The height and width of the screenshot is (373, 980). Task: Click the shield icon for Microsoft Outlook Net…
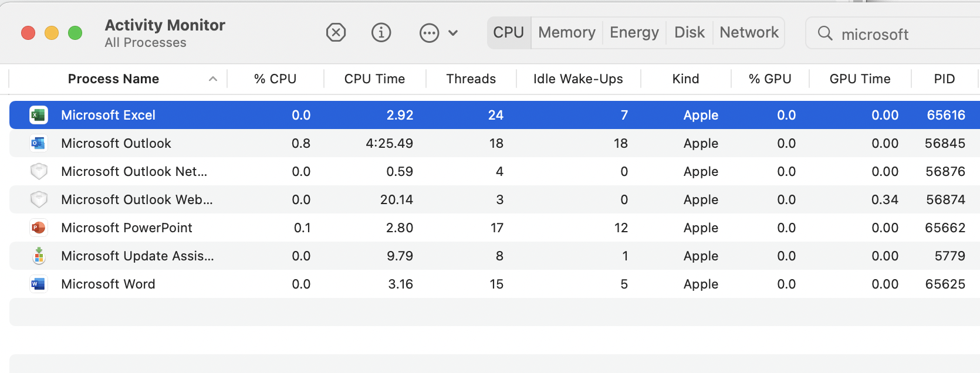[39, 171]
